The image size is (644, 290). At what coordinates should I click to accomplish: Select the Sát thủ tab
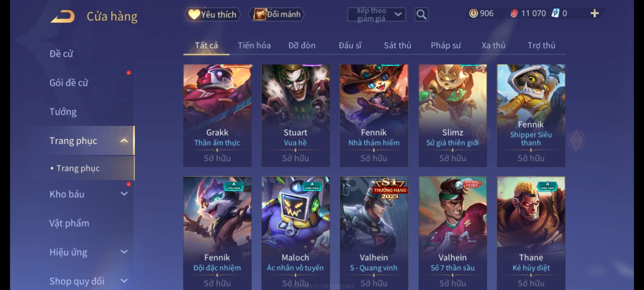pyautogui.click(x=397, y=45)
